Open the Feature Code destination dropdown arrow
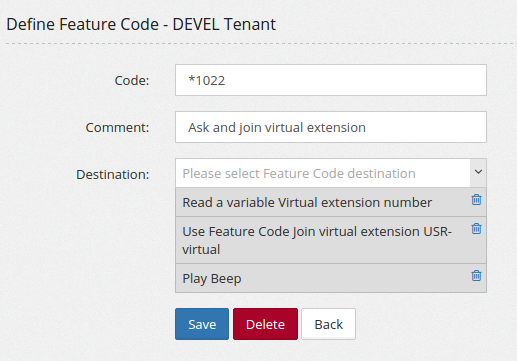Screen dimensions: 517x361 [478, 172]
